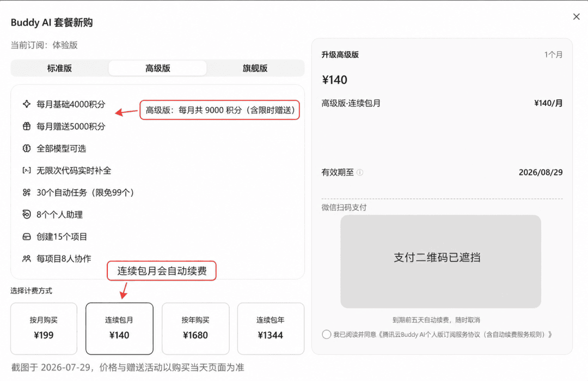Choose the 连续包月 ¥140 billing option

click(119, 329)
